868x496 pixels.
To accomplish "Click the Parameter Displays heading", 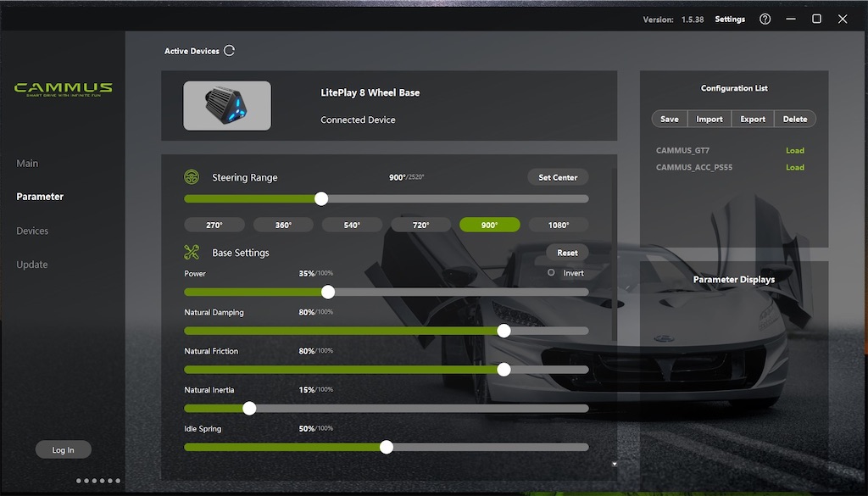I will (734, 280).
